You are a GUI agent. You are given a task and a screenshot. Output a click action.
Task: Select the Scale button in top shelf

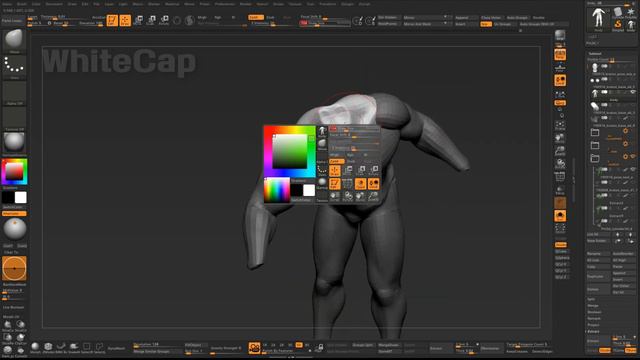[151, 20]
